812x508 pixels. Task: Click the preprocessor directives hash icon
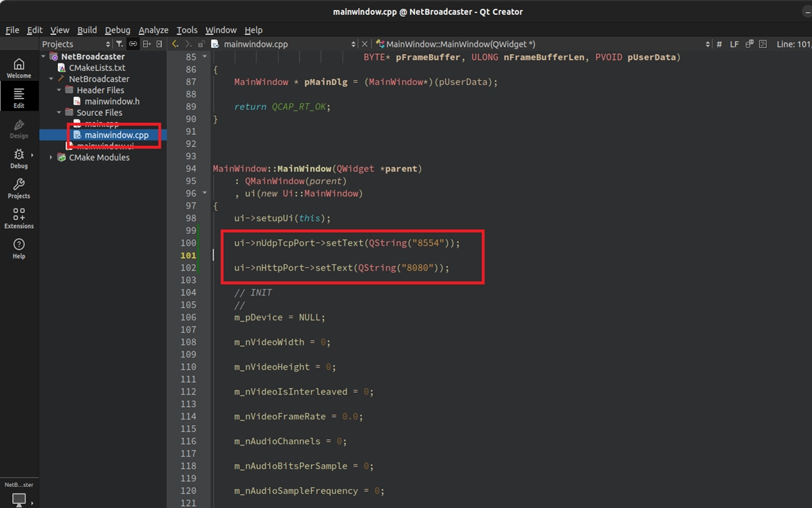coord(719,44)
